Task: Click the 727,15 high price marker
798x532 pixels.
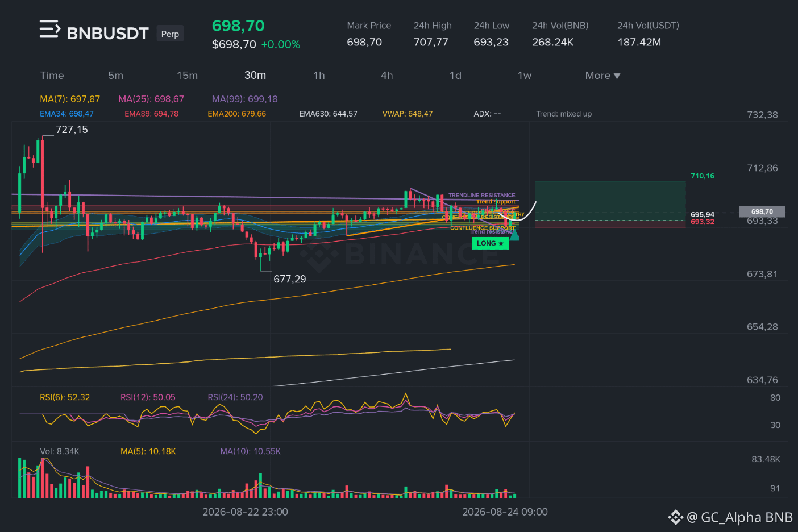Action: coord(72,130)
